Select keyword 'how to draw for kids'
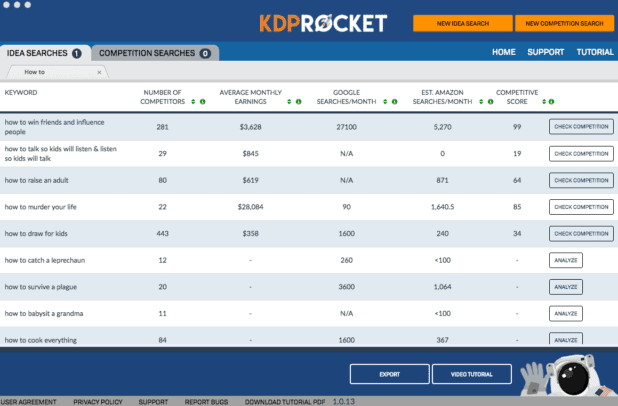618x406 pixels. tap(36, 234)
